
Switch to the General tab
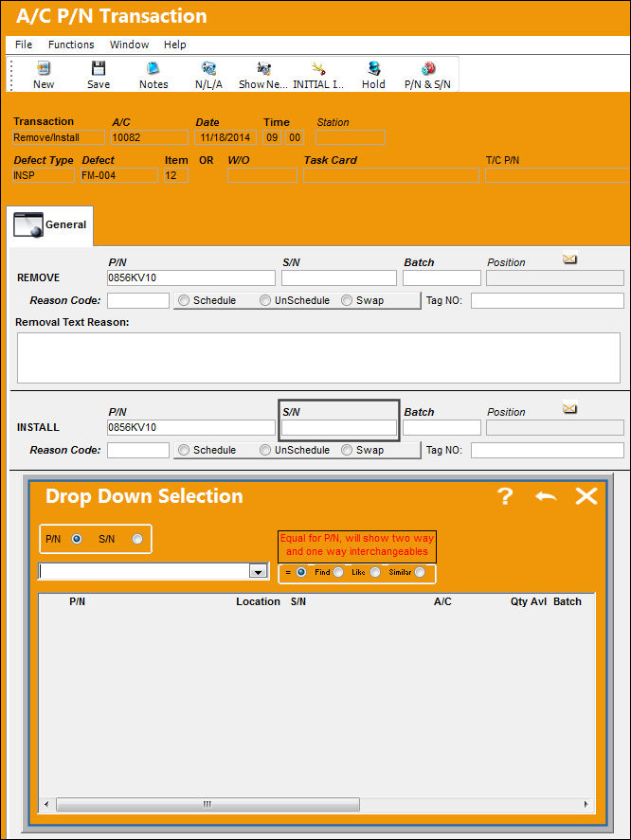[51, 225]
